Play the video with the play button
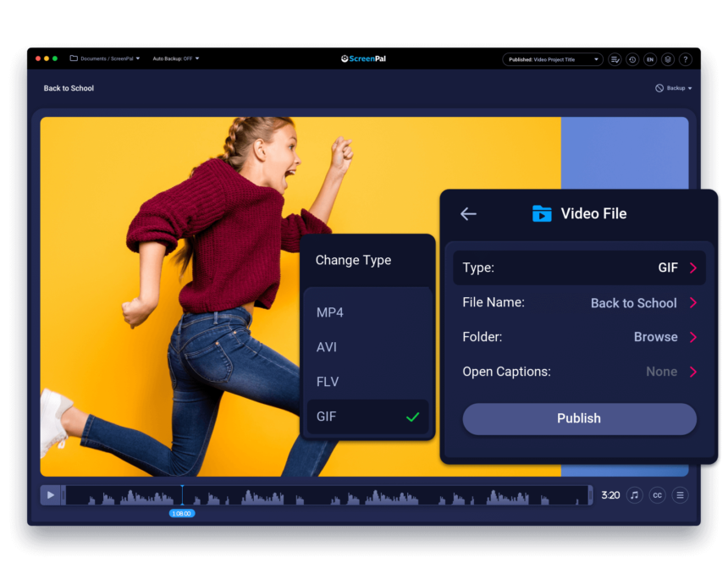 click(50, 495)
